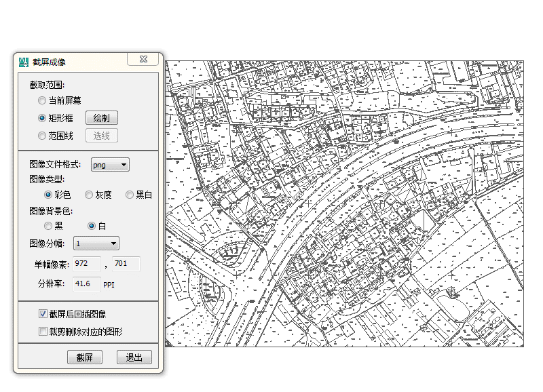Click the pixel height field showing 701
The width and height of the screenshot is (543, 392).
[126, 264]
